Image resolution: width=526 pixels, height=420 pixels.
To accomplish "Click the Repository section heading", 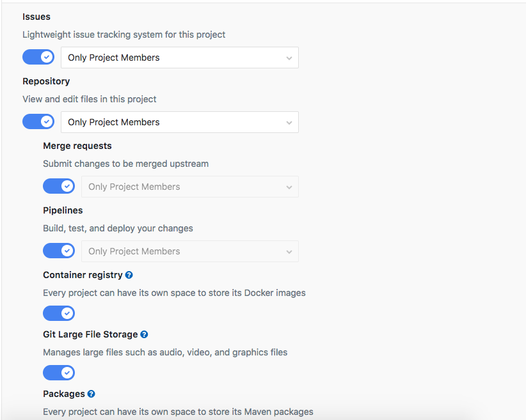I will 46,81.
